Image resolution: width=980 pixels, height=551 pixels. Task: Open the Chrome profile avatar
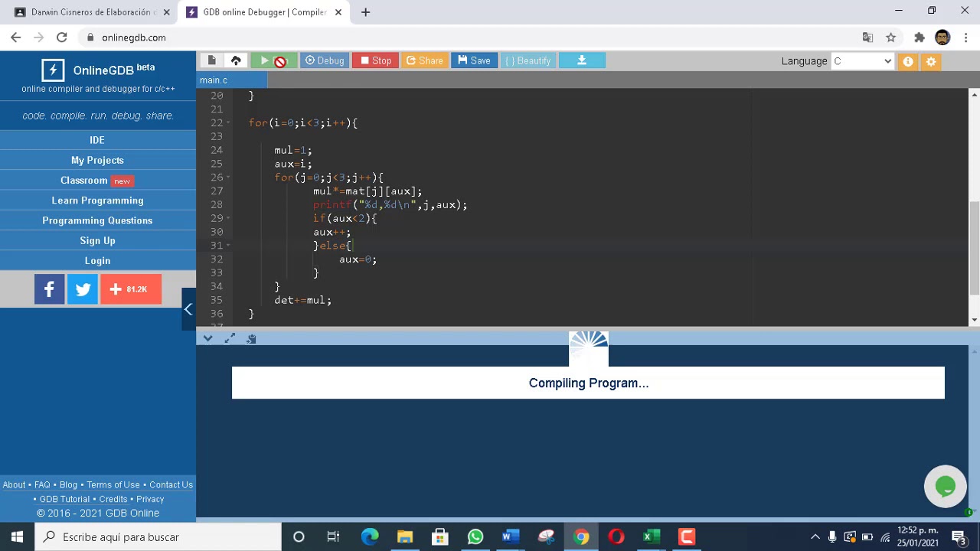coord(942,37)
